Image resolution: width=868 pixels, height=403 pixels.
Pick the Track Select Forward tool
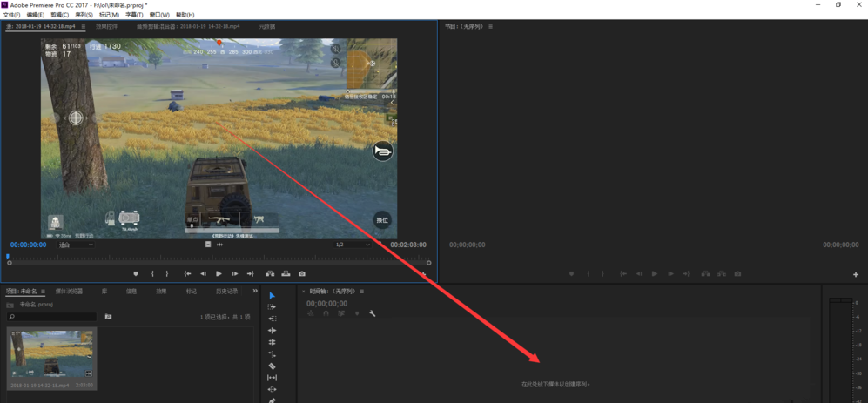[272, 307]
